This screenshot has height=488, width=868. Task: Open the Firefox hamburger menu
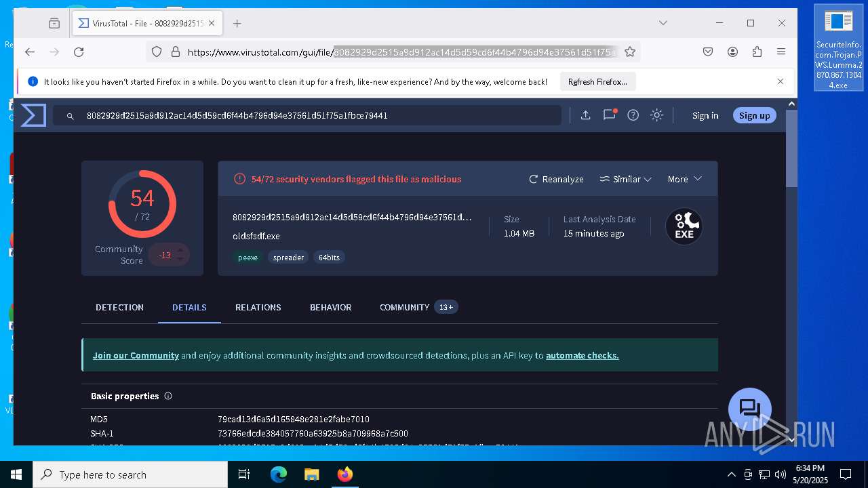(781, 52)
